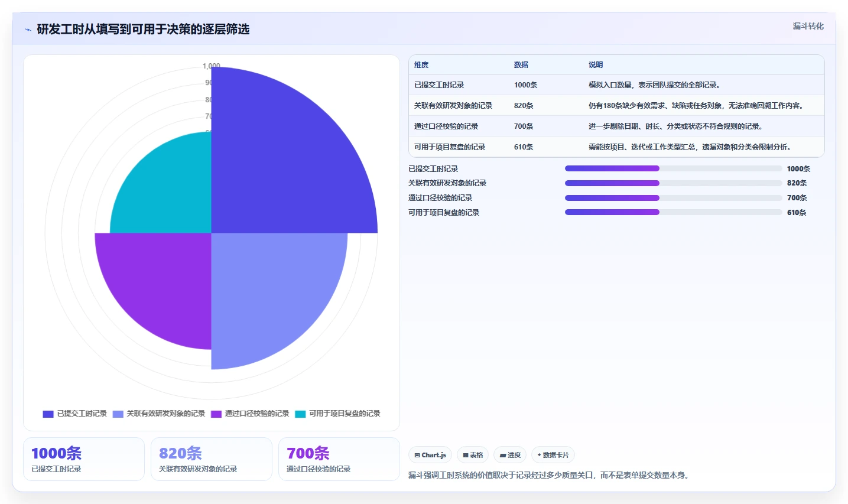
Task: Click the description starting 模拟入口数量
Action: point(654,85)
